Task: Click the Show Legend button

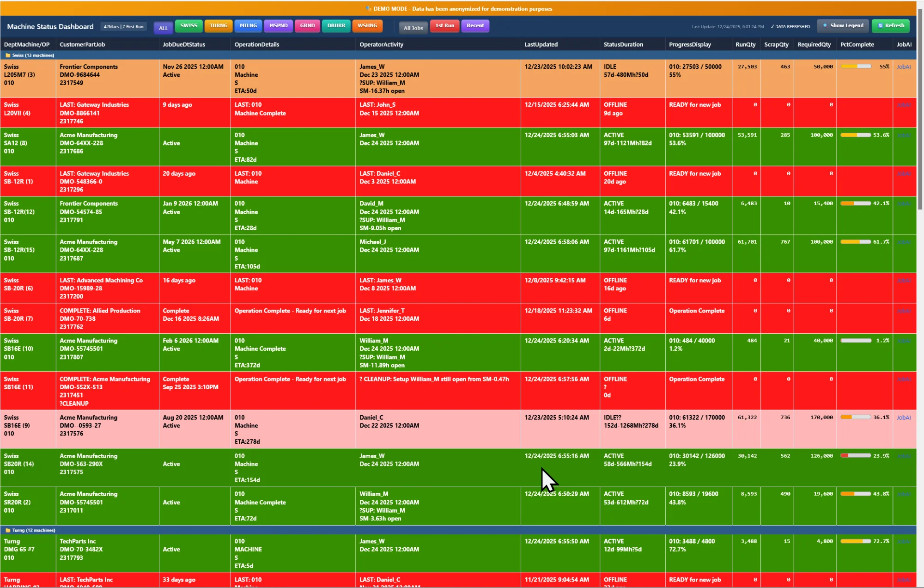Action: coord(843,25)
